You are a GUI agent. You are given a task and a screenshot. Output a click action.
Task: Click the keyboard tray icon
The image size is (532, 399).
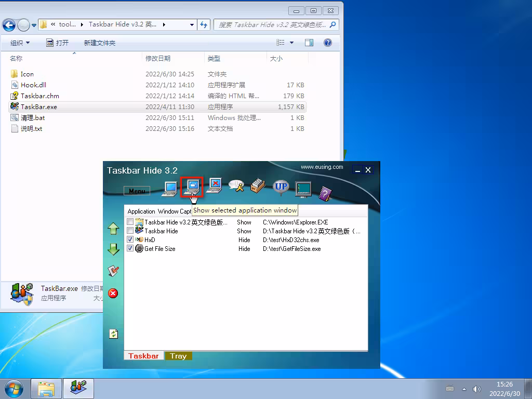[x=450, y=389]
